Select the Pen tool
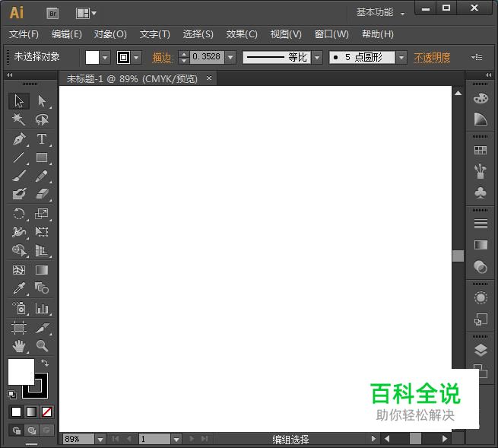The image size is (498, 448). (x=19, y=139)
